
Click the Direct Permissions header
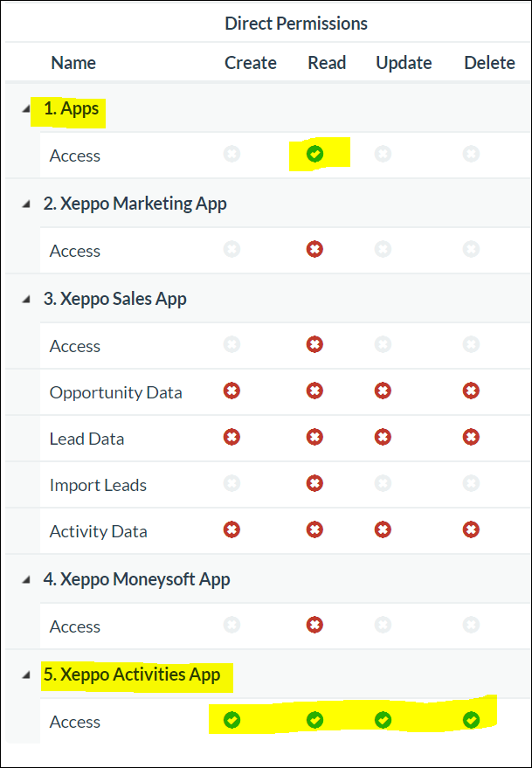pos(296,24)
